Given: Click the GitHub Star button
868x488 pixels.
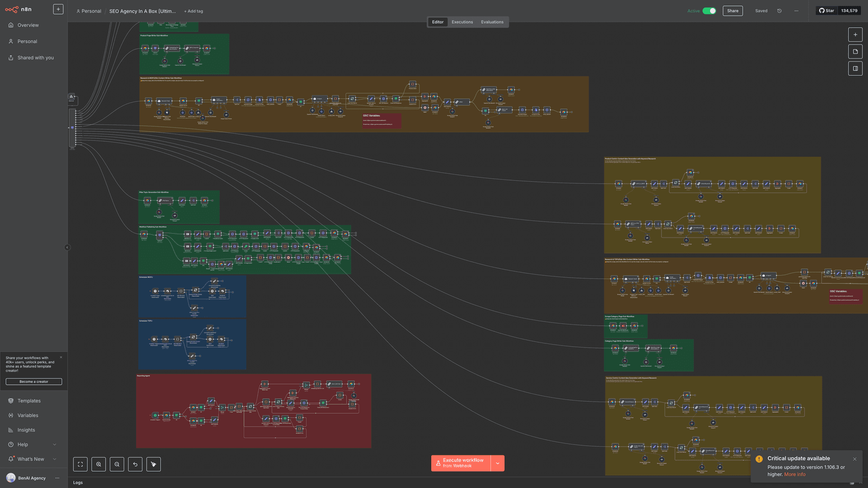Looking at the screenshot, I should [x=826, y=11].
